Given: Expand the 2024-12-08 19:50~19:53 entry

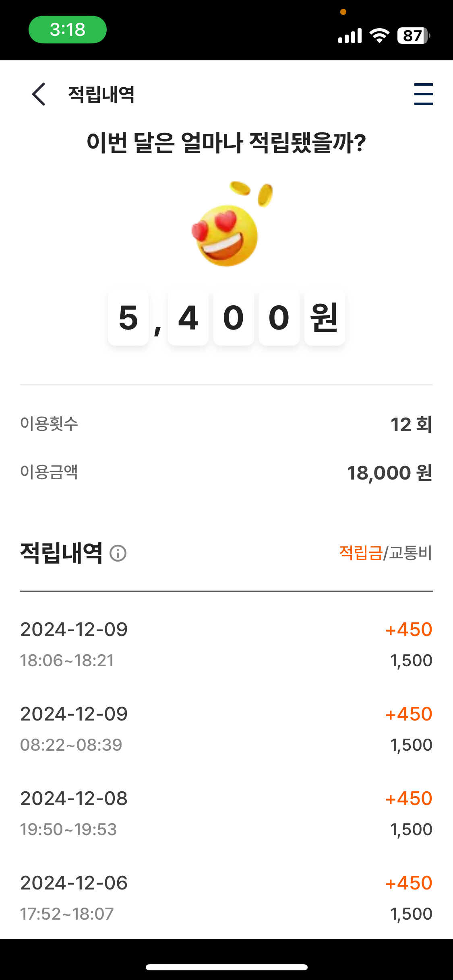Looking at the screenshot, I should click(226, 813).
